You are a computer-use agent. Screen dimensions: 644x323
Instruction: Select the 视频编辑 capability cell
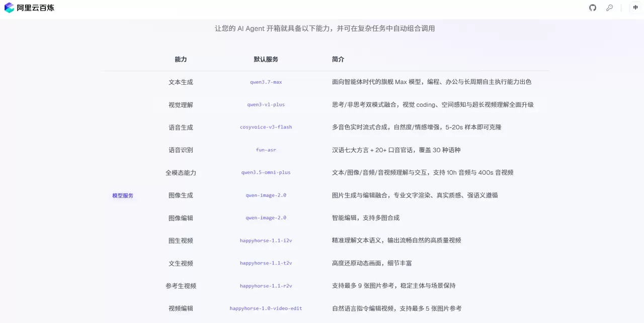tap(181, 308)
